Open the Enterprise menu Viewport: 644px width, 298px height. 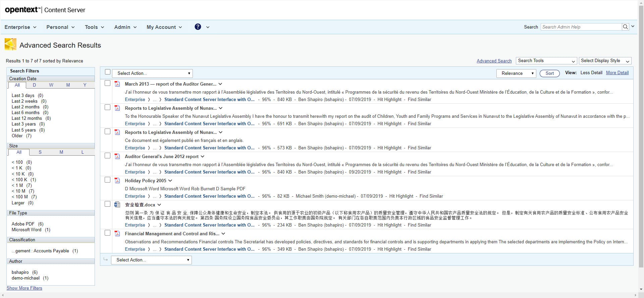tap(20, 27)
